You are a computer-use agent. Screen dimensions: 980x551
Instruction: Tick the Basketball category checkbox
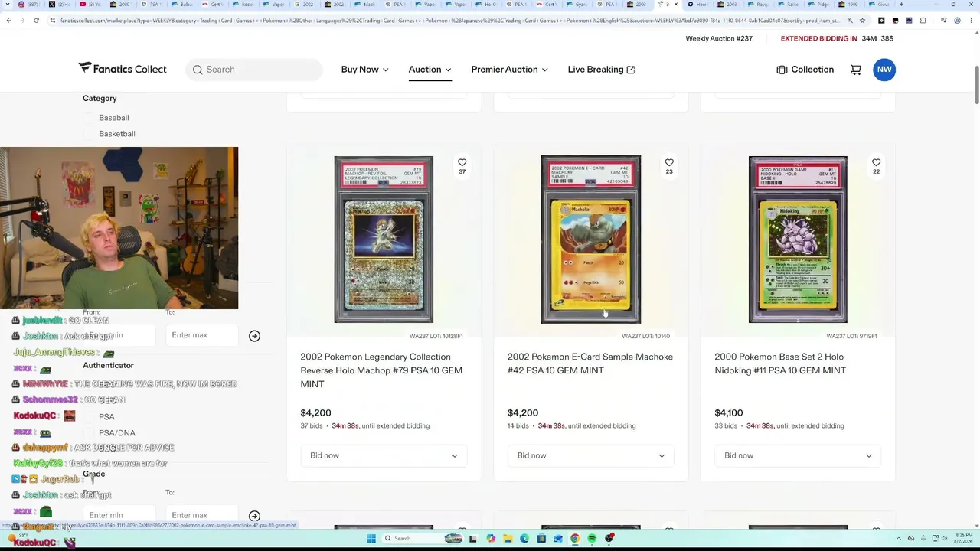[89, 134]
